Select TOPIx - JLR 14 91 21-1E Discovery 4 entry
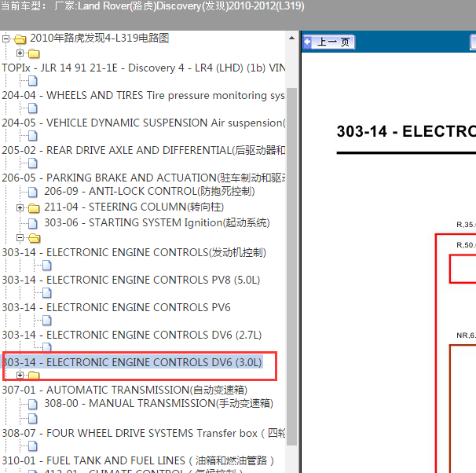Image resolution: width=476 pixels, height=473 pixels. click(143, 68)
